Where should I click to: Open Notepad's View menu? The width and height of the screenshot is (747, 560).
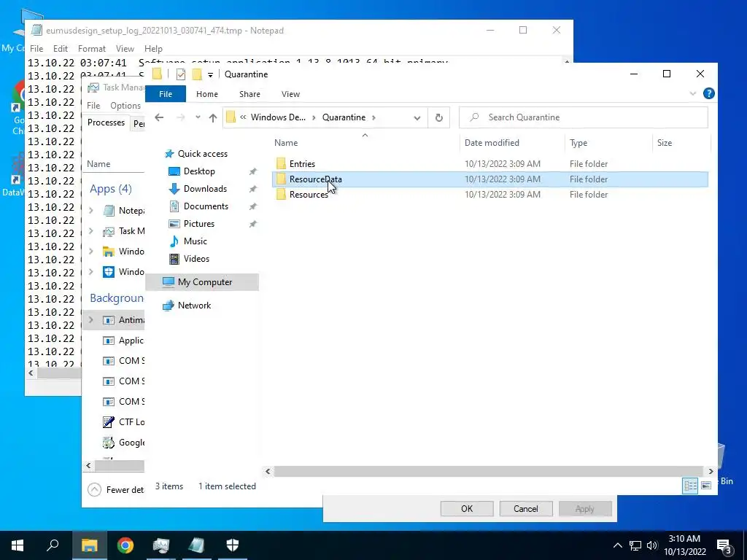[x=125, y=49]
